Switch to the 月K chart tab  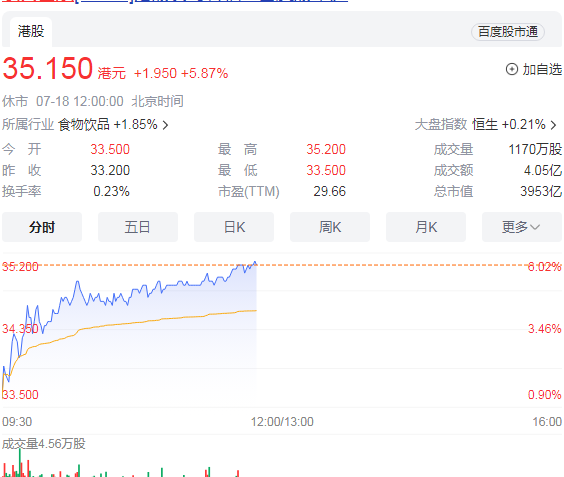[x=426, y=227]
